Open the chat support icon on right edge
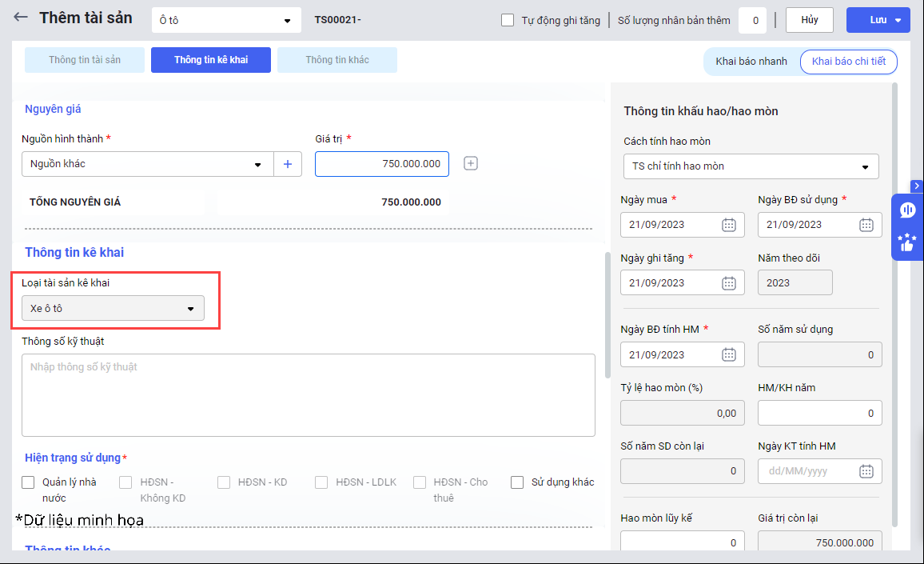The image size is (924, 564). [x=907, y=210]
